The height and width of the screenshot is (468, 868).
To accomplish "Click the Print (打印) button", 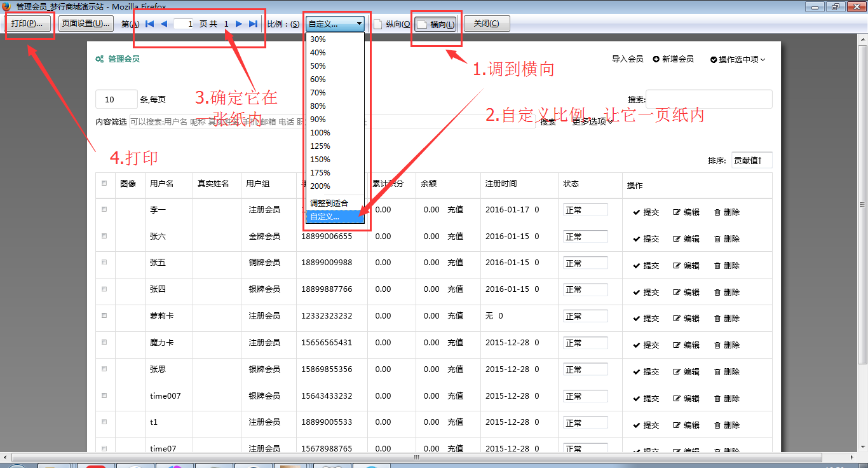I will click(27, 24).
